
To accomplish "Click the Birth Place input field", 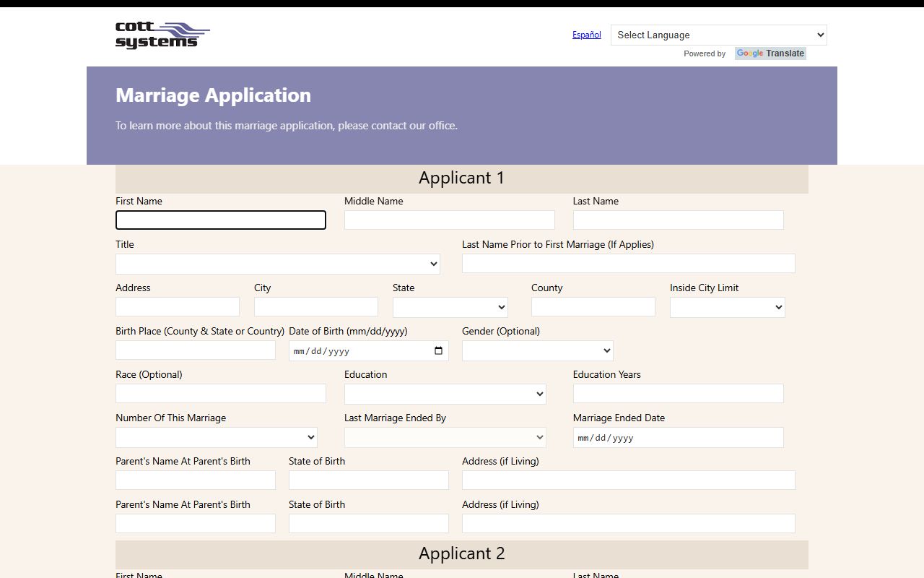I will (196, 350).
